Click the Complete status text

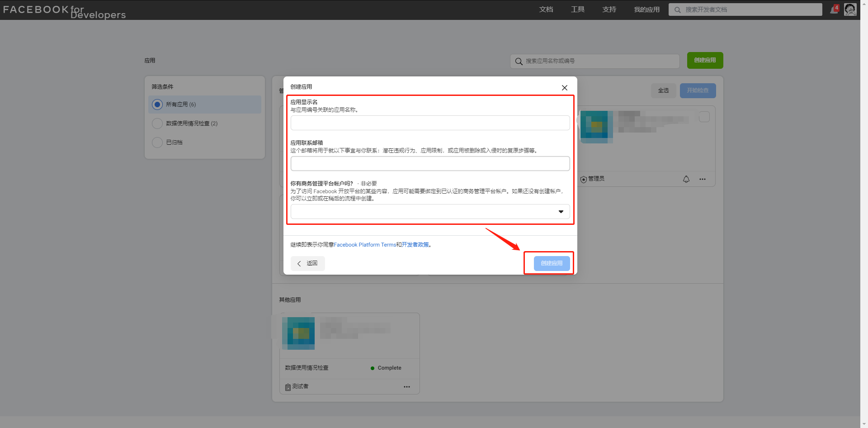(389, 368)
